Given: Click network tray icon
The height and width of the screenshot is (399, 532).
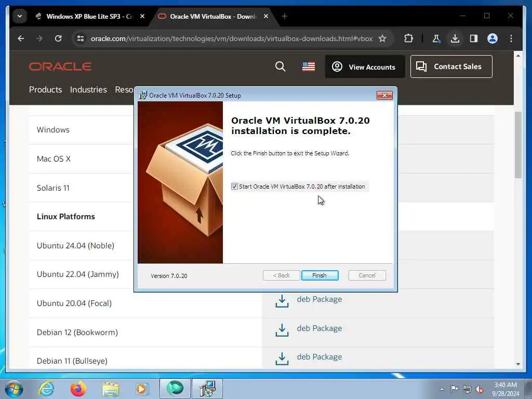Looking at the screenshot, I should [x=467, y=390].
